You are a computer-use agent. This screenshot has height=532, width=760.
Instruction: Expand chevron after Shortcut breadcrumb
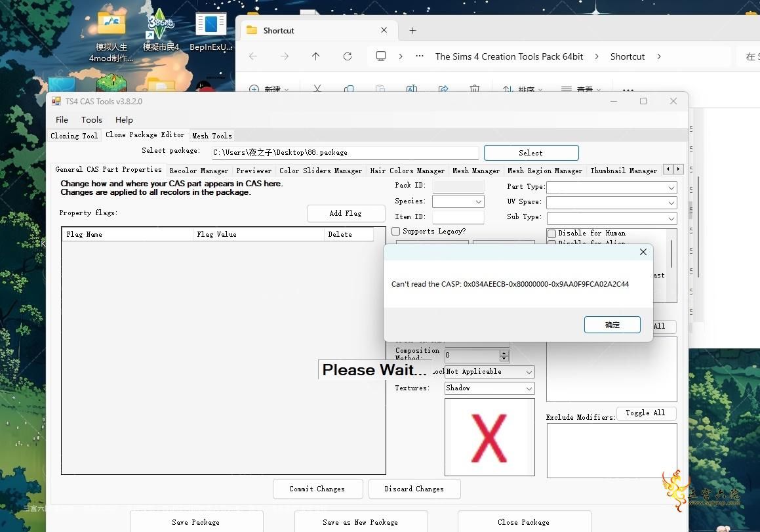(x=659, y=56)
